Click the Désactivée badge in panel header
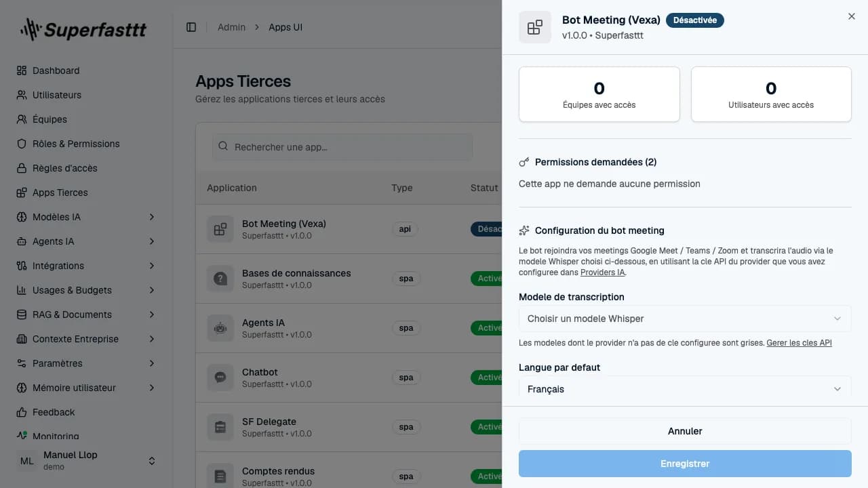This screenshot has height=488, width=868. 695,20
